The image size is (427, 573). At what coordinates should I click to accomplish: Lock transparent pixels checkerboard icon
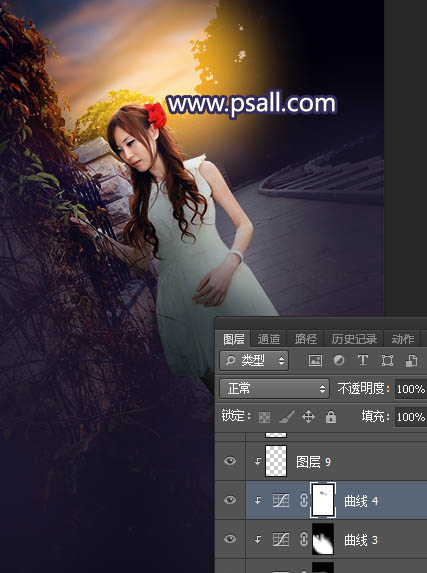pos(264,417)
